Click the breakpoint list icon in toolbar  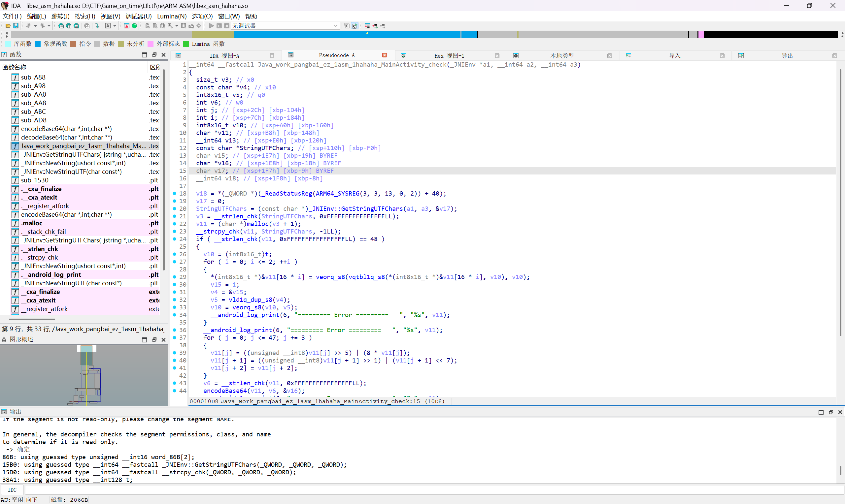click(367, 26)
